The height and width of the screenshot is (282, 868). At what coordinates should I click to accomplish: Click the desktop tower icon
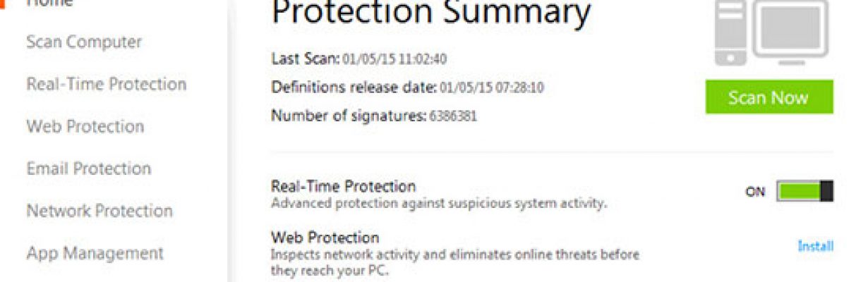731,32
